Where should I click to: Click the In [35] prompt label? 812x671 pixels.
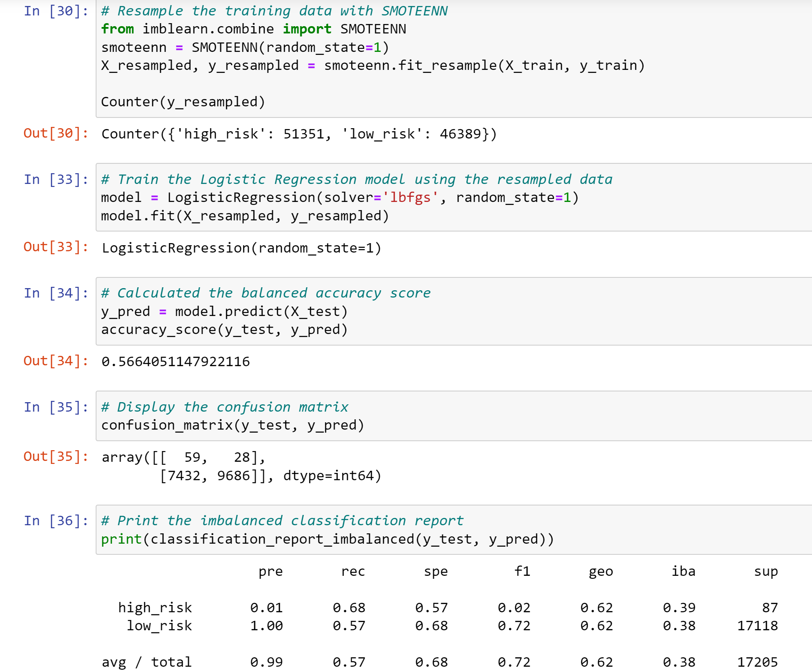click(x=56, y=407)
